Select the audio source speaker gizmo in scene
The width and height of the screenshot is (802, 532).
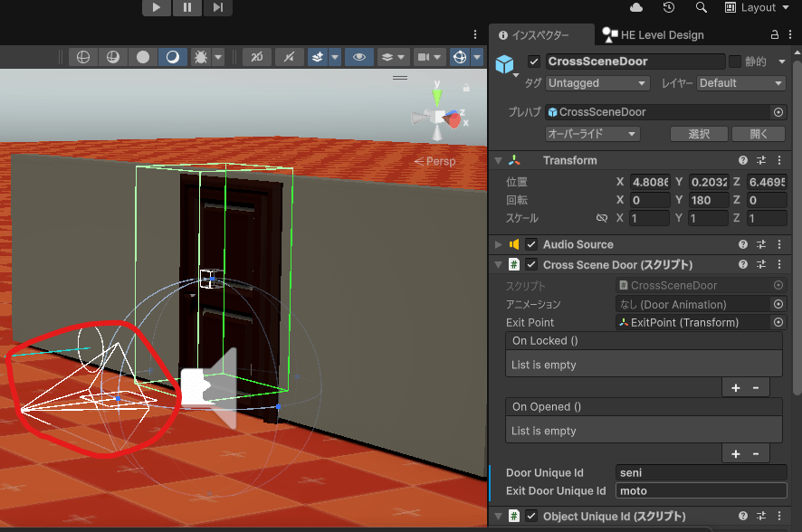tap(209, 388)
